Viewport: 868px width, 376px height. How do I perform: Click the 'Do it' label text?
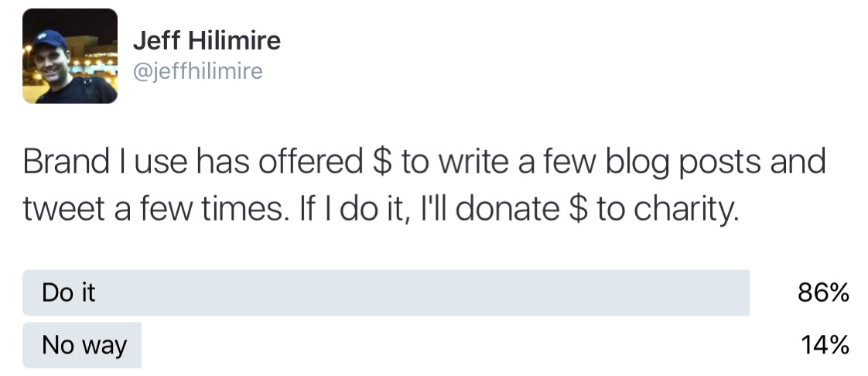[x=69, y=292]
